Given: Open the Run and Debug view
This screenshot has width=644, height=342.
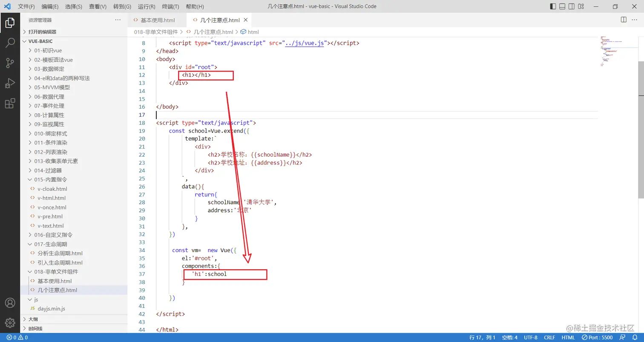Looking at the screenshot, I should tap(10, 83).
